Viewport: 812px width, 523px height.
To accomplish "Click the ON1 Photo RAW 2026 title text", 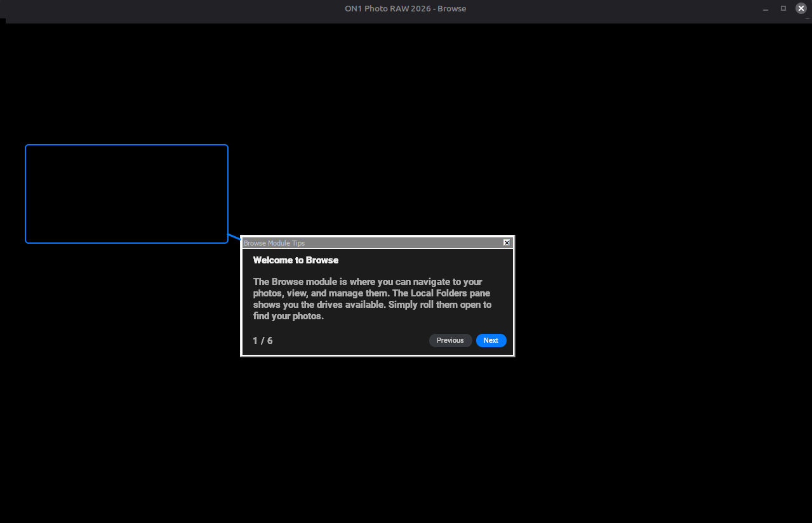I will (405, 8).
